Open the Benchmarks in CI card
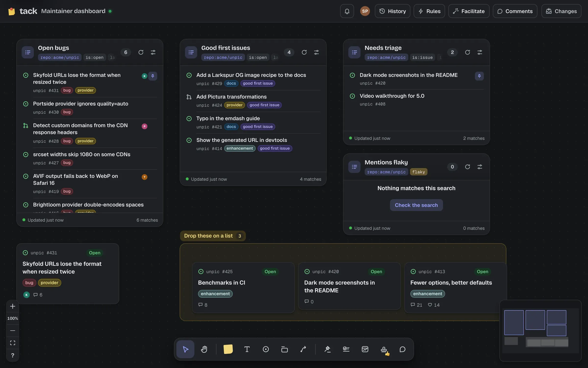 coord(243,288)
